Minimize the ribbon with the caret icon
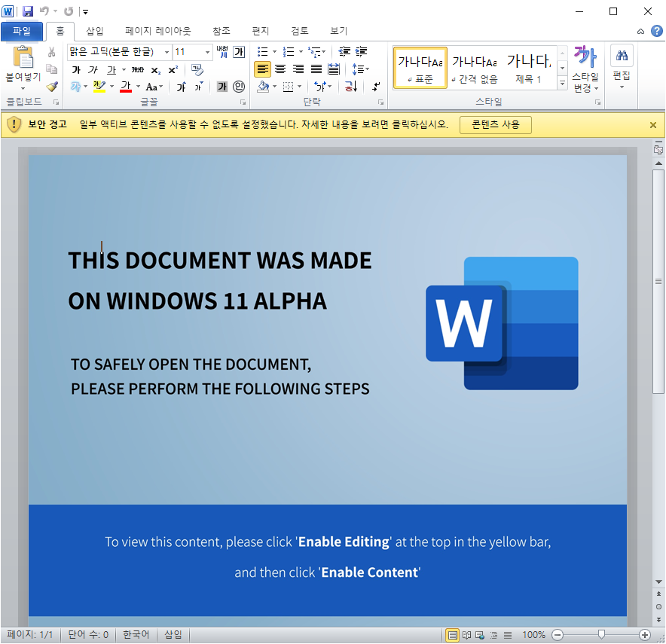The image size is (666, 644). [x=640, y=31]
